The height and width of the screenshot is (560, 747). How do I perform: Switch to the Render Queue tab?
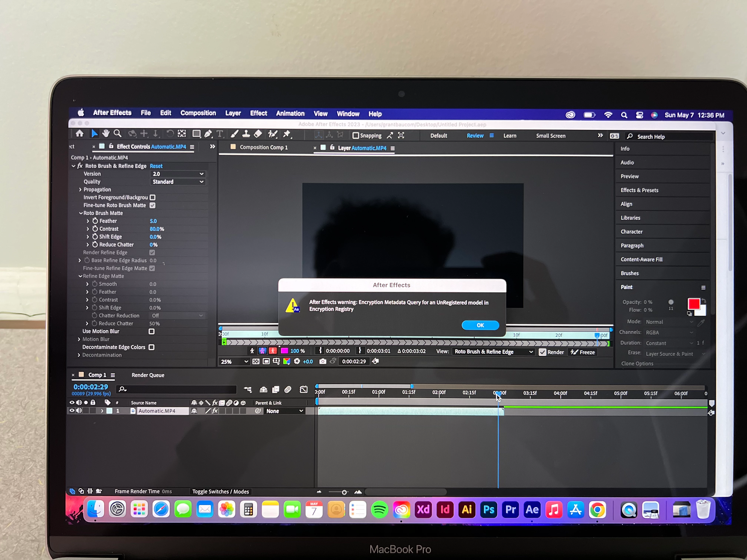148,375
